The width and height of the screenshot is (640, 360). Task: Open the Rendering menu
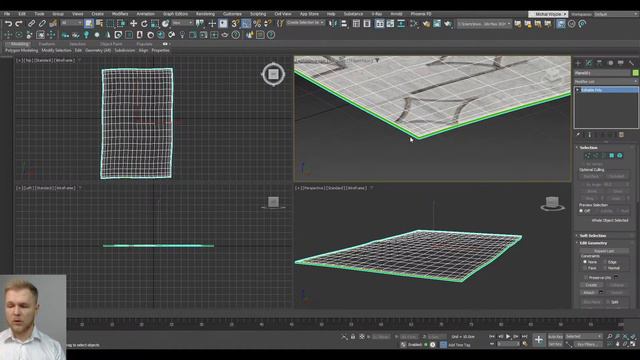pos(205,14)
